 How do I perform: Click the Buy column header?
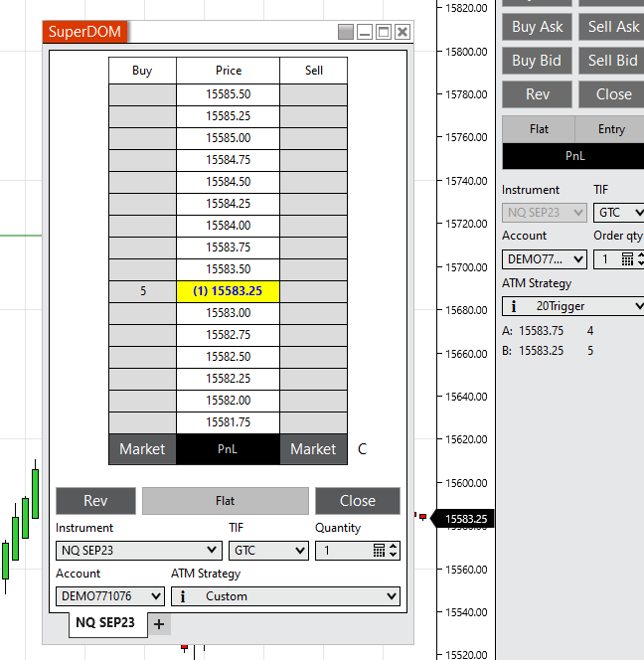coord(142,71)
